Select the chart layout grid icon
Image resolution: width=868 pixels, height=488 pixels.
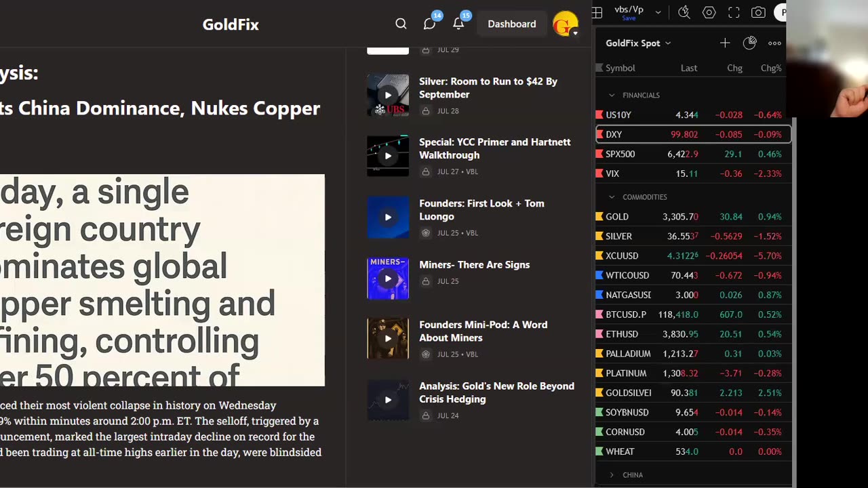597,12
